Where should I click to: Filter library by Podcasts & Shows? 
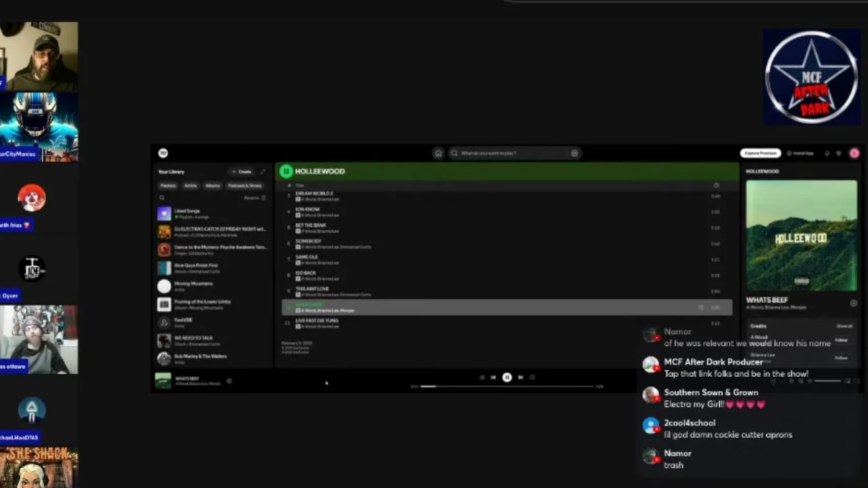point(245,186)
